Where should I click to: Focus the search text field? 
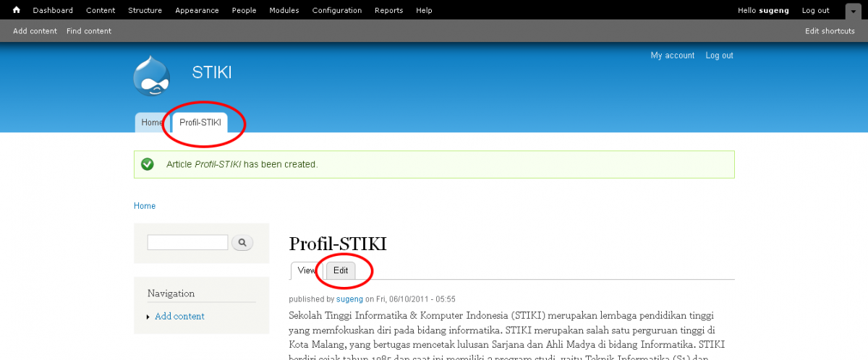(x=187, y=243)
